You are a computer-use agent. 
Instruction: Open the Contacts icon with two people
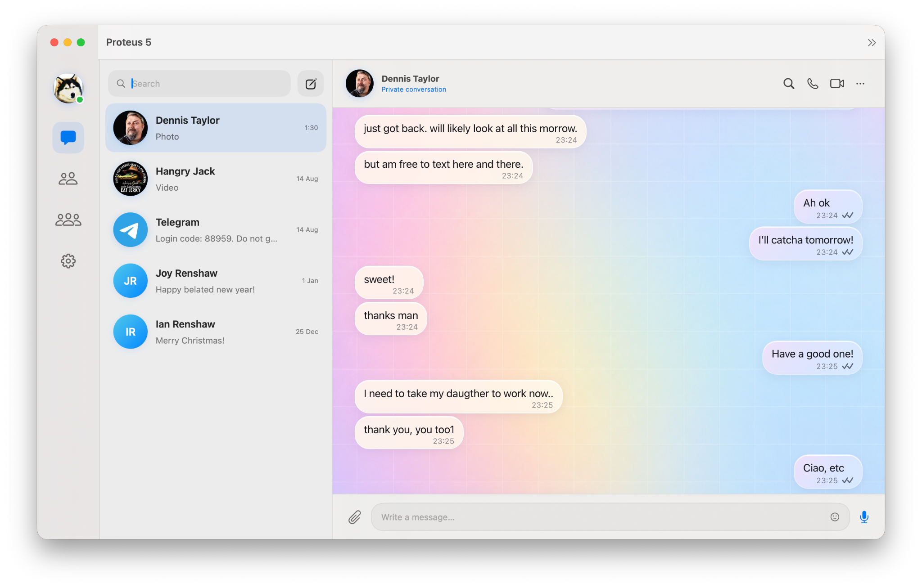pos(68,179)
